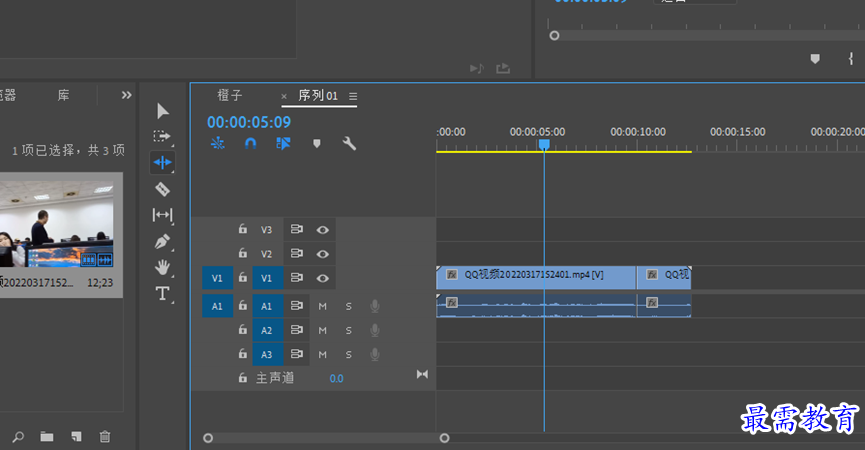Image resolution: width=865 pixels, height=450 pixels.
Task: Click the 00:00:05:09 playhead timecode
Action: click(x=249, y=122)
